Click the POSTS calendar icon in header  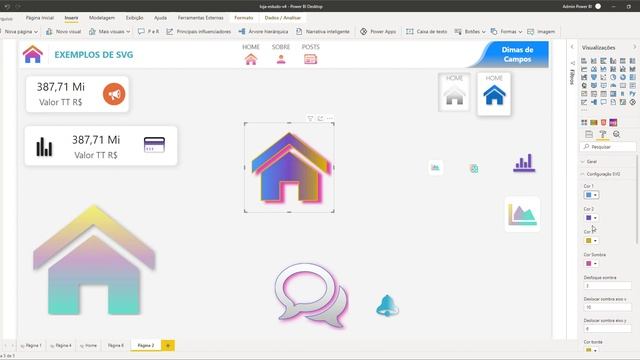pos(310,60)
